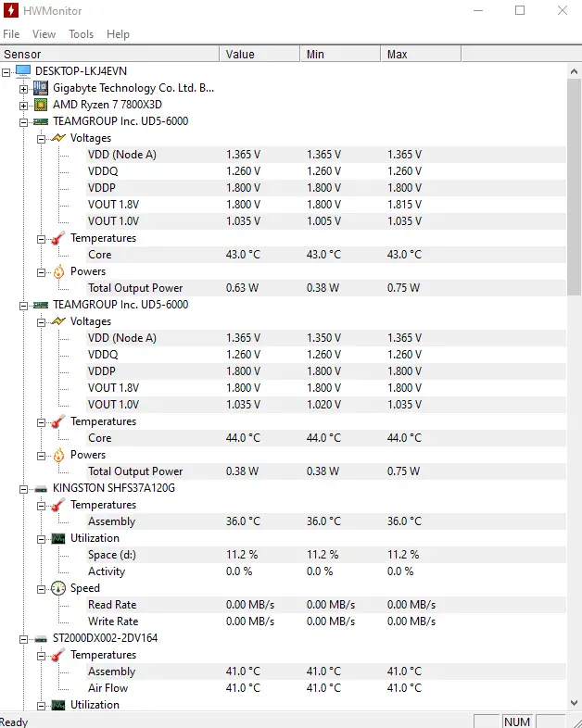The image size is (582, 728).
Task: Click the first TEAMGROUP memory module icon
Action: coord(41,121)
